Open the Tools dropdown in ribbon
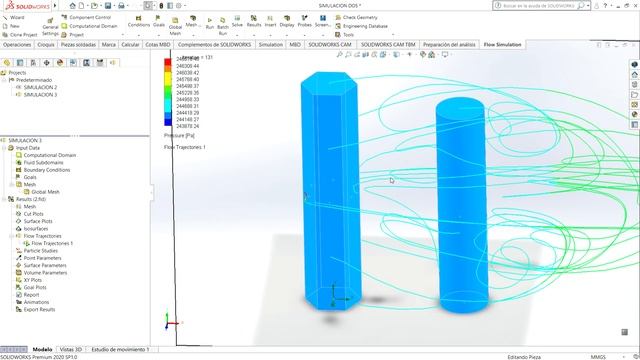Image resolution: width=640 pixels, height=360 pixels. click(344, 35)
